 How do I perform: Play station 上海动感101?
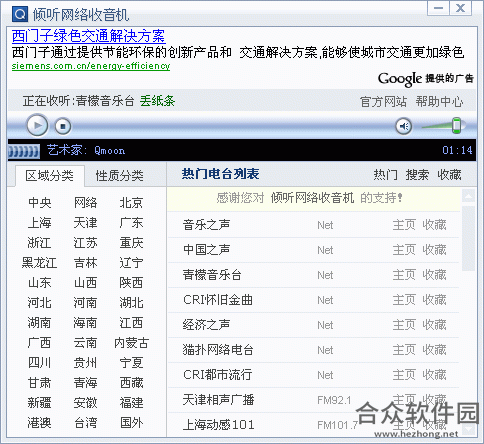218,425
